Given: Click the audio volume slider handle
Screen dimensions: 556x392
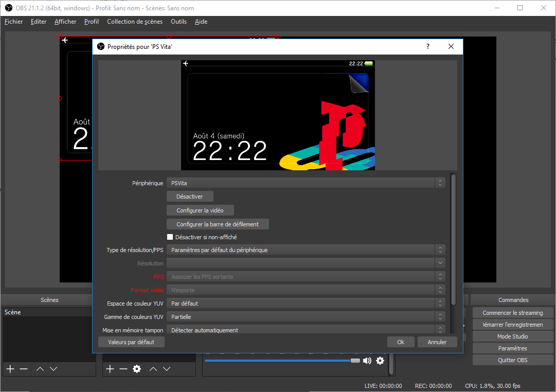Looking at the screenshot, I should click(355, 361).
